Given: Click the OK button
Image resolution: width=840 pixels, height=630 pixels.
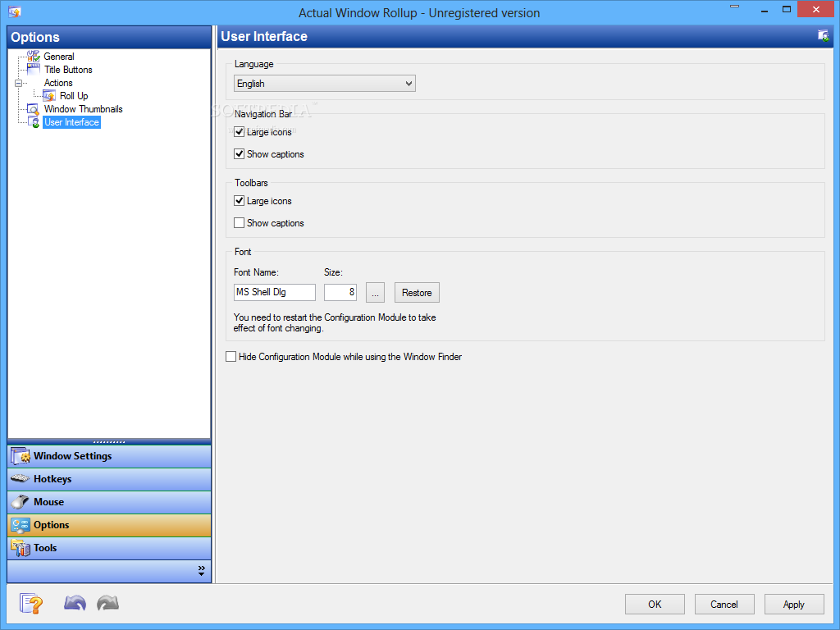Looking at the screenshot, I should (x=655, y=605).
